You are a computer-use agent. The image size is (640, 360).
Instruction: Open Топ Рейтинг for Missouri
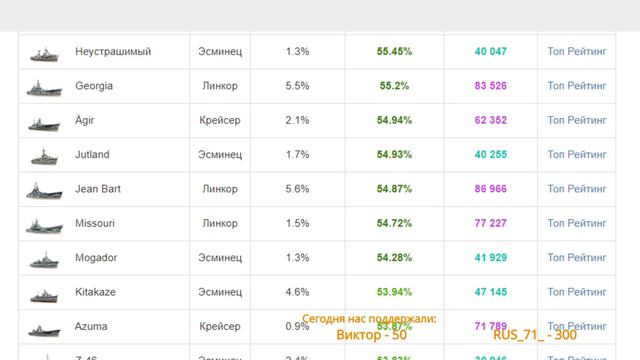point(577,223)
